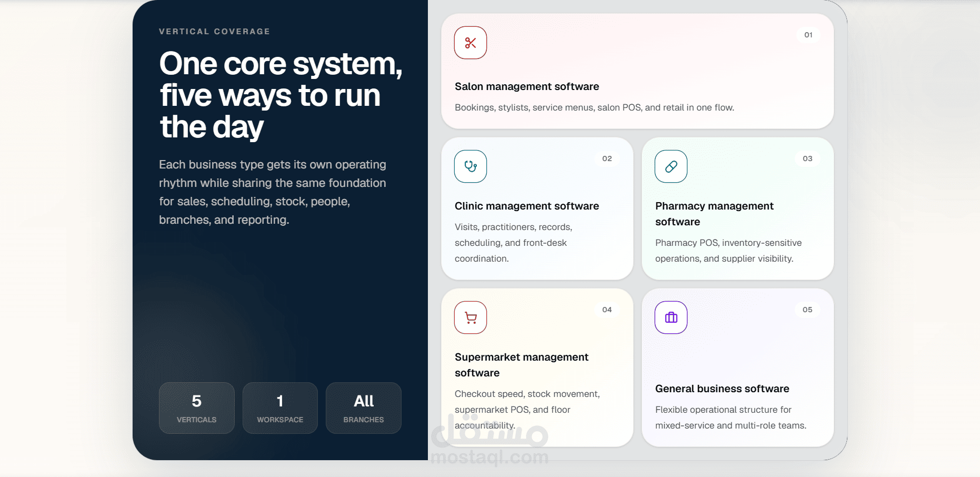Click the heading 'One core system, five ways to run the day'
Viewport: 980px width, 477px height.
click(281, 95)
